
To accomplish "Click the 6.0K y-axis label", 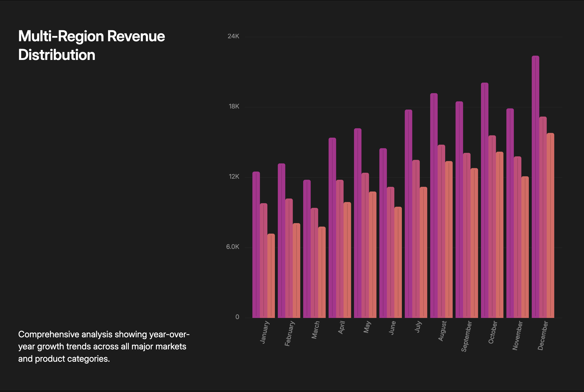I will (x=233, y=247).
